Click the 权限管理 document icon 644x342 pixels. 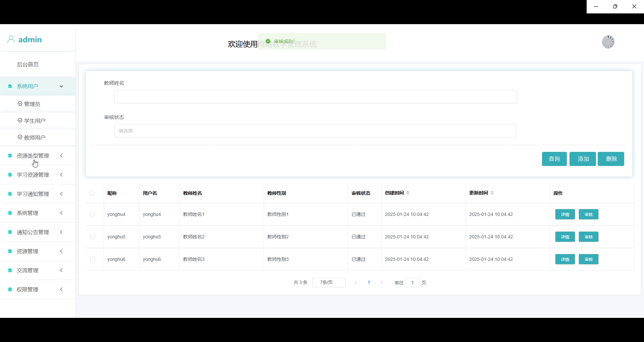(10, 290)
